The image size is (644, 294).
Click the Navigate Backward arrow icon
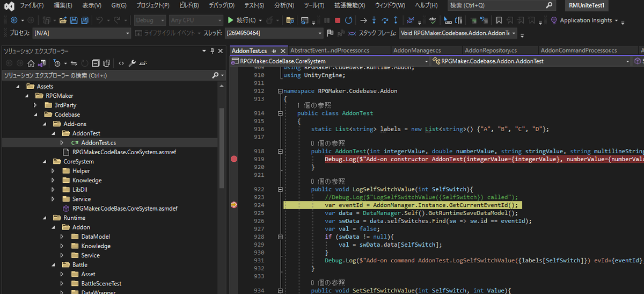coord(13,20)
